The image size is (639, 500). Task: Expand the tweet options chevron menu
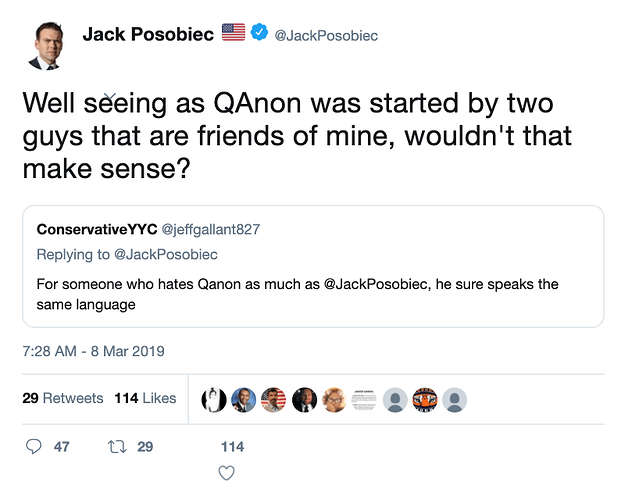tap(112, 96)
